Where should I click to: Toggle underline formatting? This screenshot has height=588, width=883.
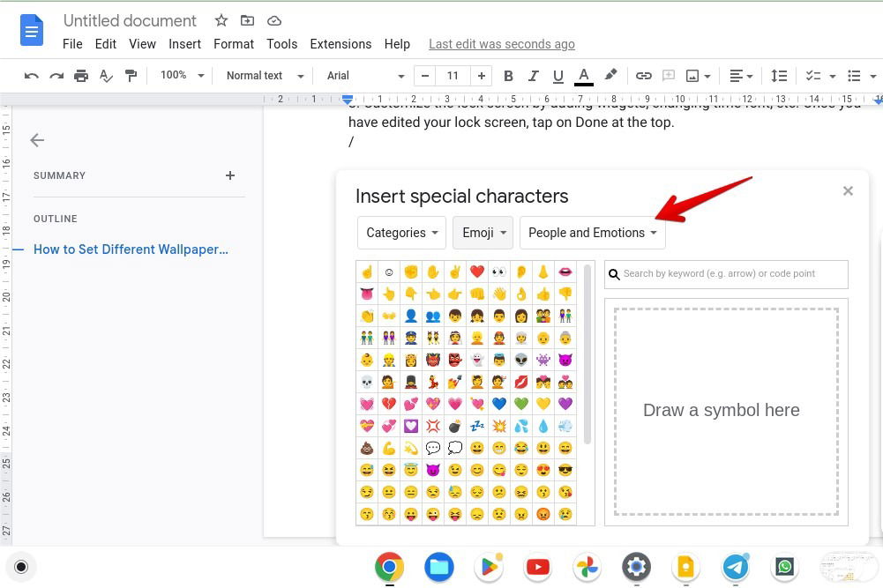click(x=557, y=76)
